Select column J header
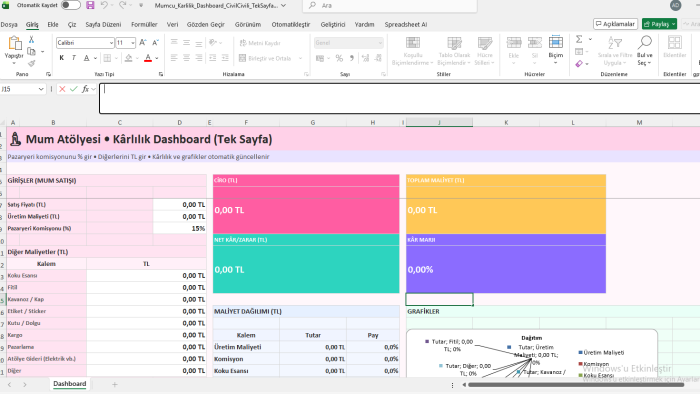This screenshot has width=700, height=394. pos(439,122)
